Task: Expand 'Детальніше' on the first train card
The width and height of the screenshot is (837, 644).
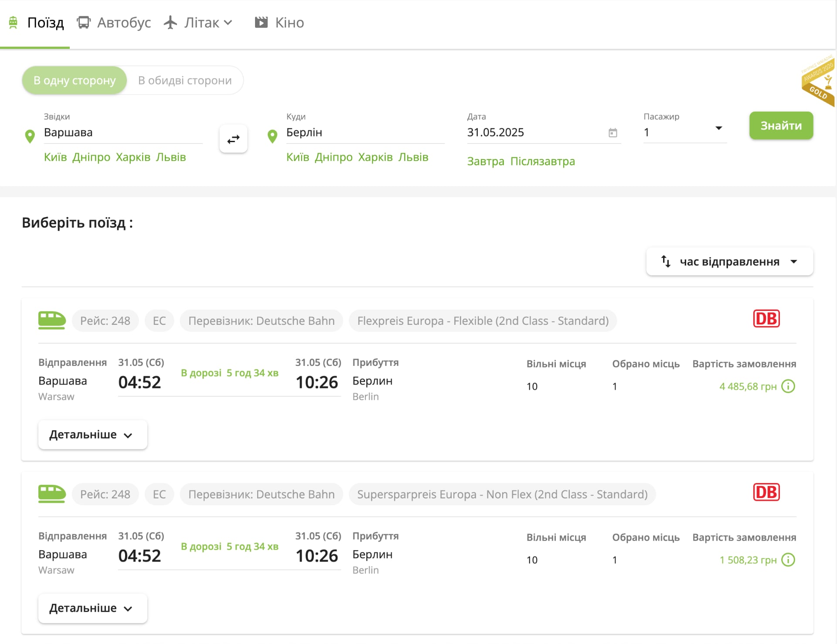Action: (x=92, y=435)
